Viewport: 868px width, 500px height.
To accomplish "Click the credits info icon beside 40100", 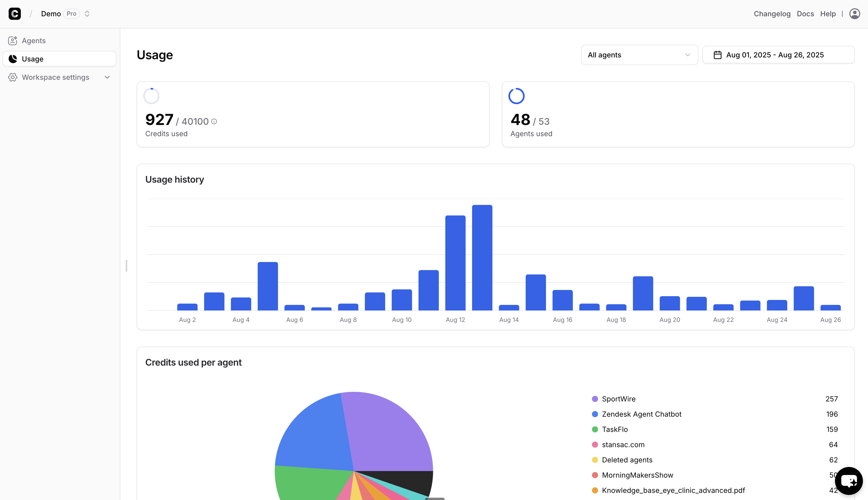I will [214, 121].
